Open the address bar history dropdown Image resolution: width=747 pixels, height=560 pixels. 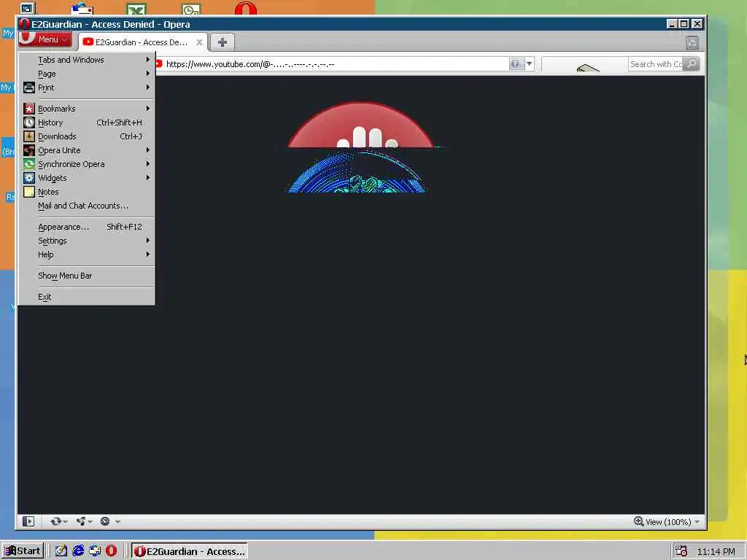pyautogui.click(x=530, y=64)
